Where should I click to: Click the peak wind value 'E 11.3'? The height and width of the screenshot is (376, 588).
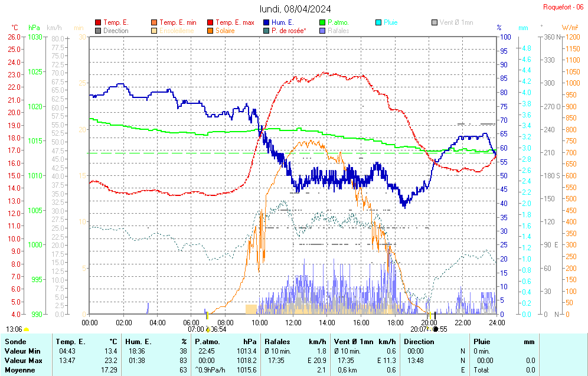pos(387,361)
